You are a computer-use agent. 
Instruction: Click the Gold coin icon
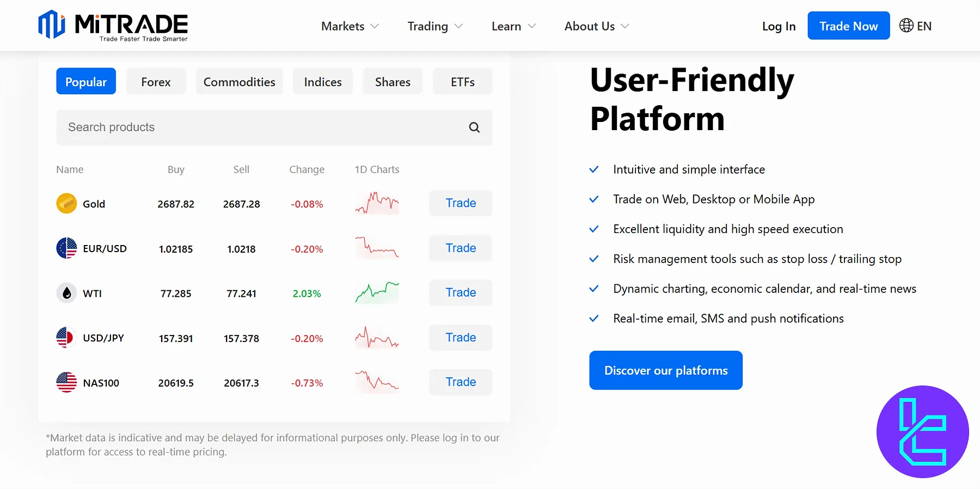66,204
